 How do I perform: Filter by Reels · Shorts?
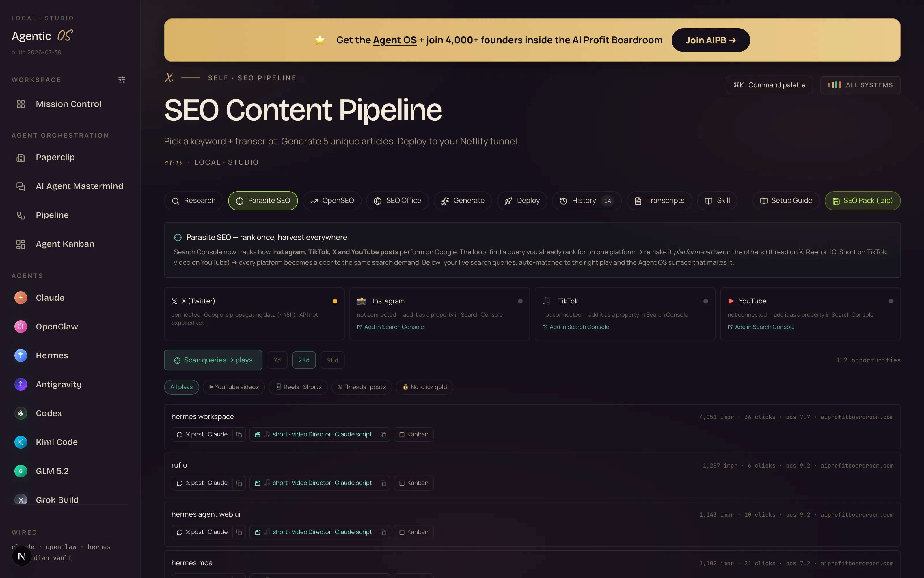(x=298, y=387)
